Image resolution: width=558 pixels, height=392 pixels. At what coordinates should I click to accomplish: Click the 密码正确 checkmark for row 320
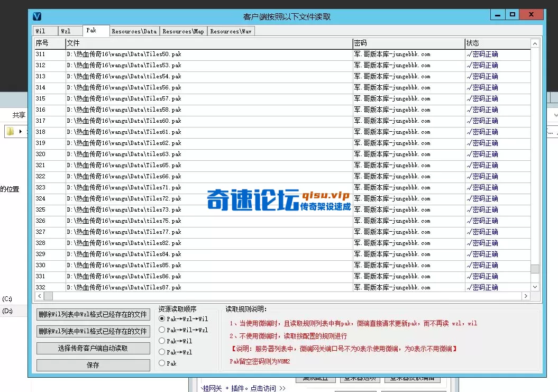[x=468, y=153]
